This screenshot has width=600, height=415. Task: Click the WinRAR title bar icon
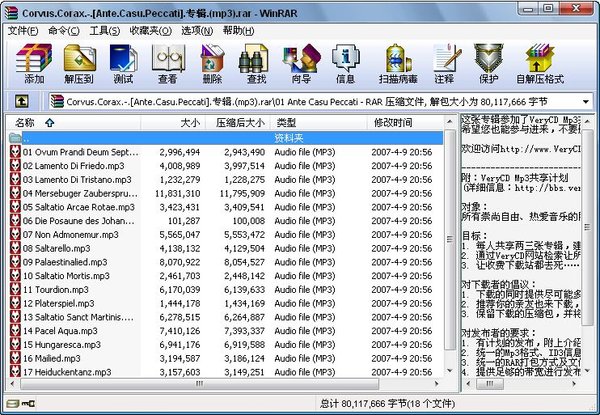pos(11,13)
